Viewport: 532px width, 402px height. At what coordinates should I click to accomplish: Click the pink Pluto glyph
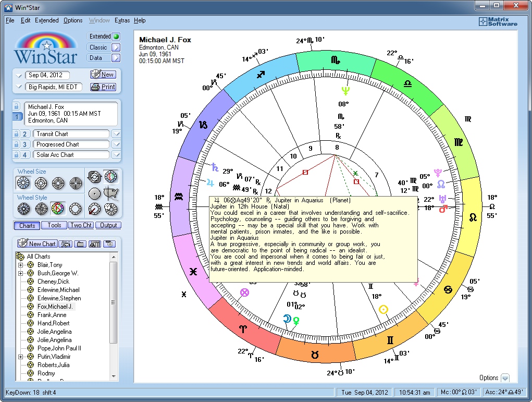point(438,173)
